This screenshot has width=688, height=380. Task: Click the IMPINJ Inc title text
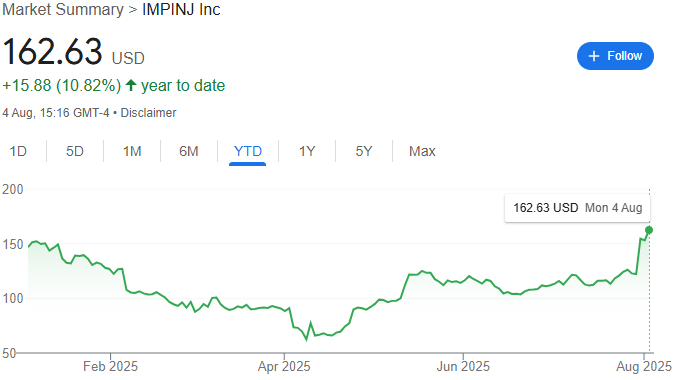(181, 10)
